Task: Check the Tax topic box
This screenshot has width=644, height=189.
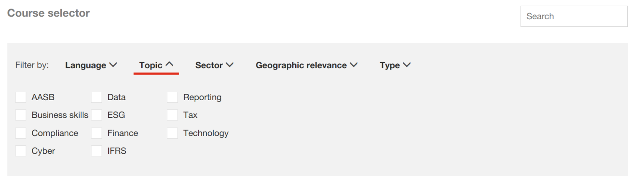Action: (172, 115)
